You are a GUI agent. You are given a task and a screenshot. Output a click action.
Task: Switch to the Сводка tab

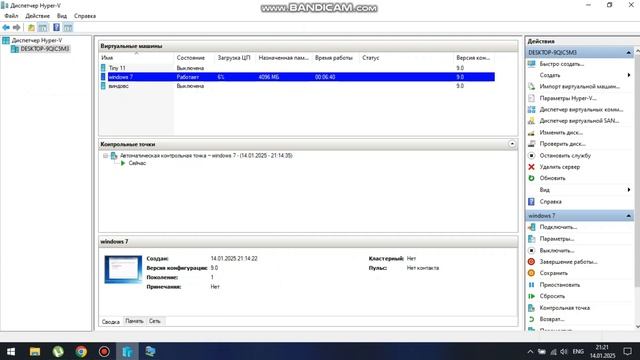click(x=111, y=322)
